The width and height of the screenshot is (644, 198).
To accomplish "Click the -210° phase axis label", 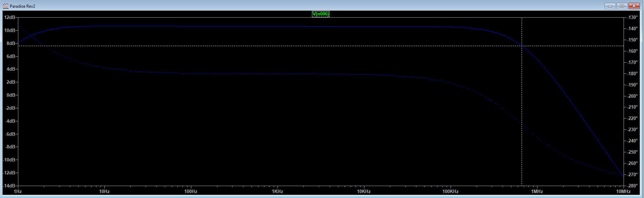I will click(x=632, y=107).
